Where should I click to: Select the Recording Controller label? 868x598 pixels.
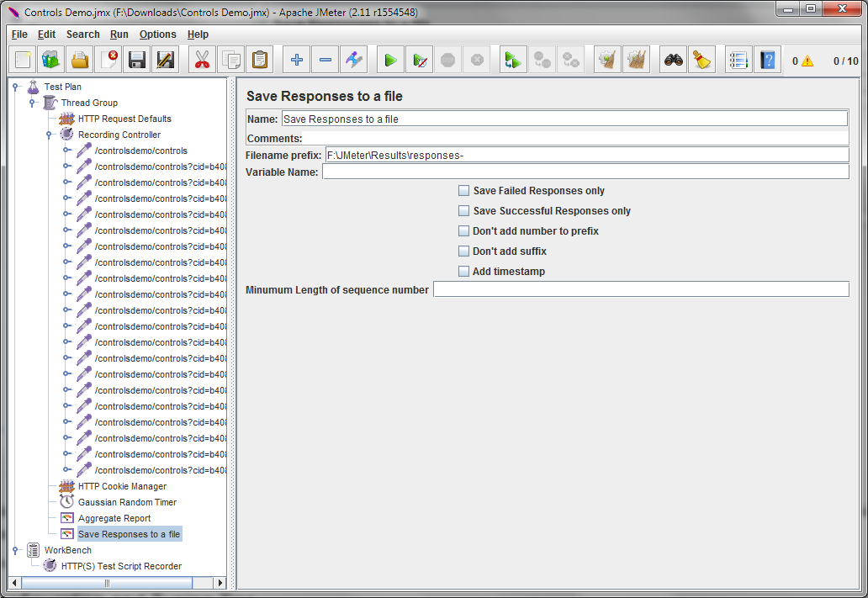pos(119,135)
